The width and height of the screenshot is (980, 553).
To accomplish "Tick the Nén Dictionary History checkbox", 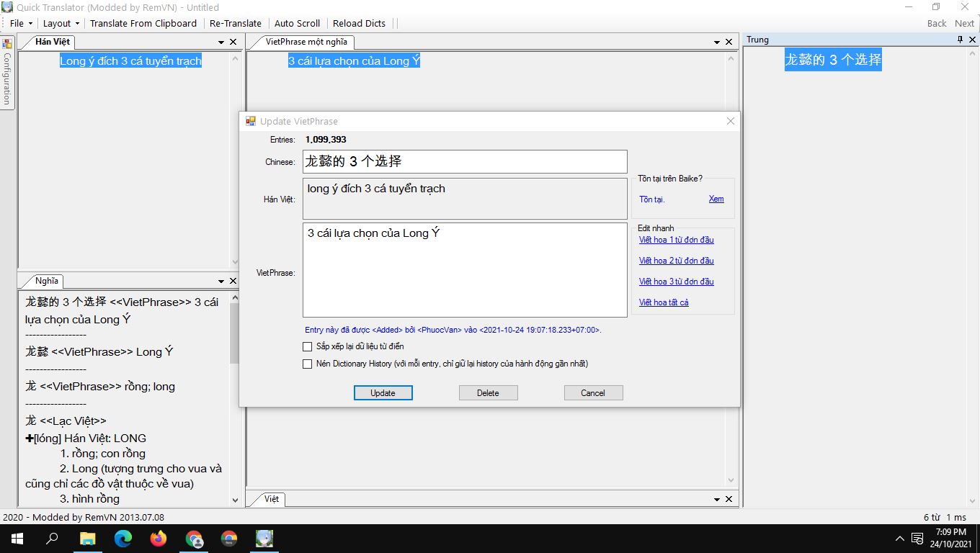I will click(308, 364).
